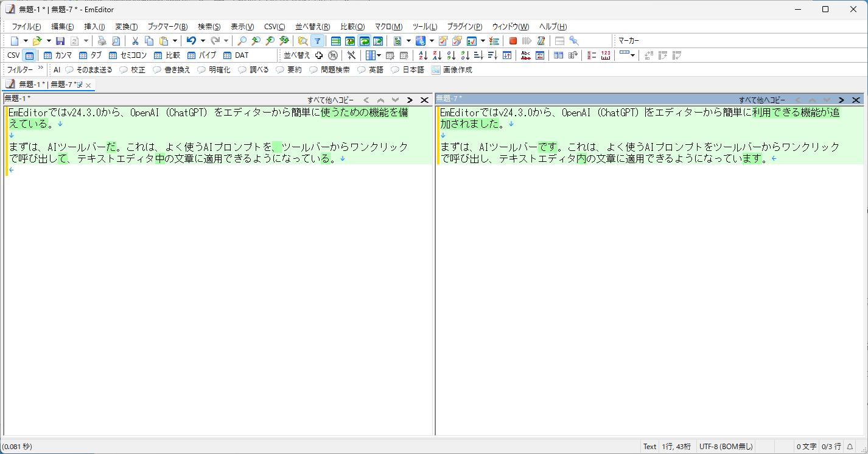
Task: Click the Print icon in the toolbar
Action: (102, 40)
